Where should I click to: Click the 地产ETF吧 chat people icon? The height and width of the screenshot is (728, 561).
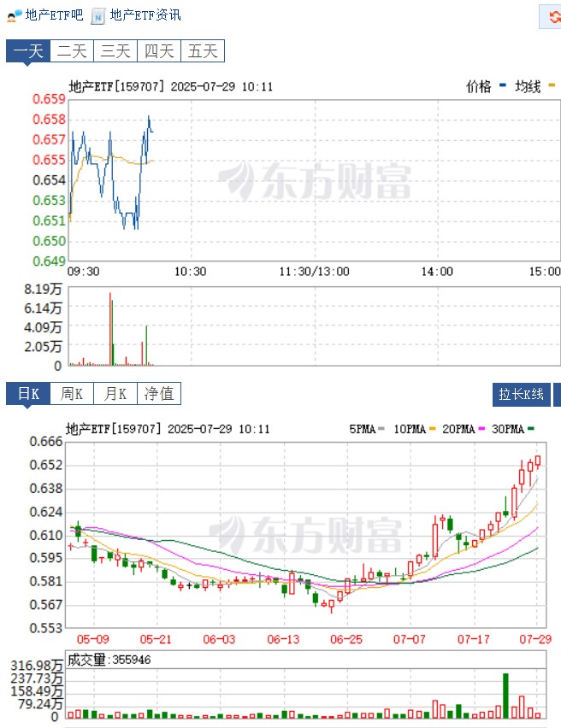(x=15, y=15)
